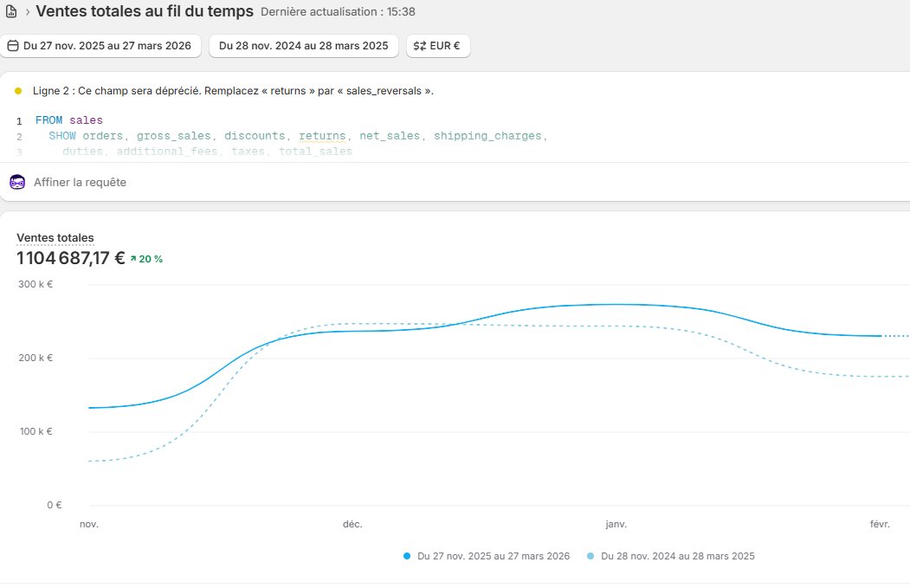Click the total 1 104 687,17 € value
Image resolution: width=910 pixels, height=588 pixels.
click(x=71, y=258)
